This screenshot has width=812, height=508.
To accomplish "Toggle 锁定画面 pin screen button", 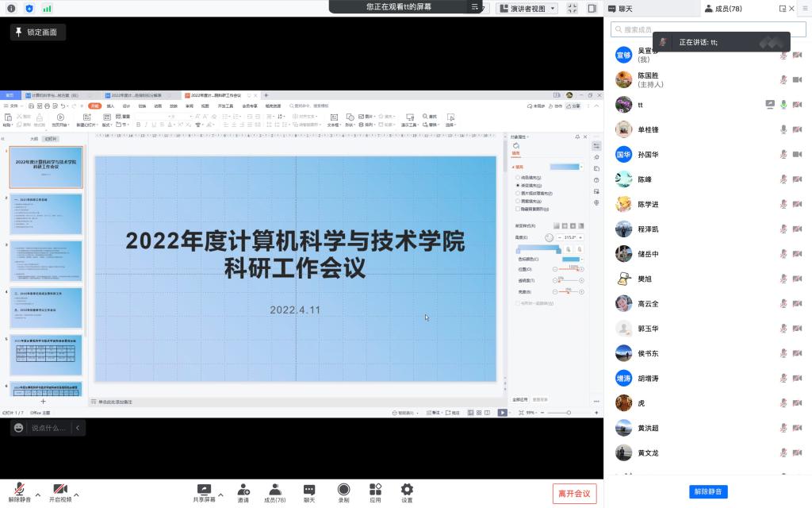I will tap(38, 33).
